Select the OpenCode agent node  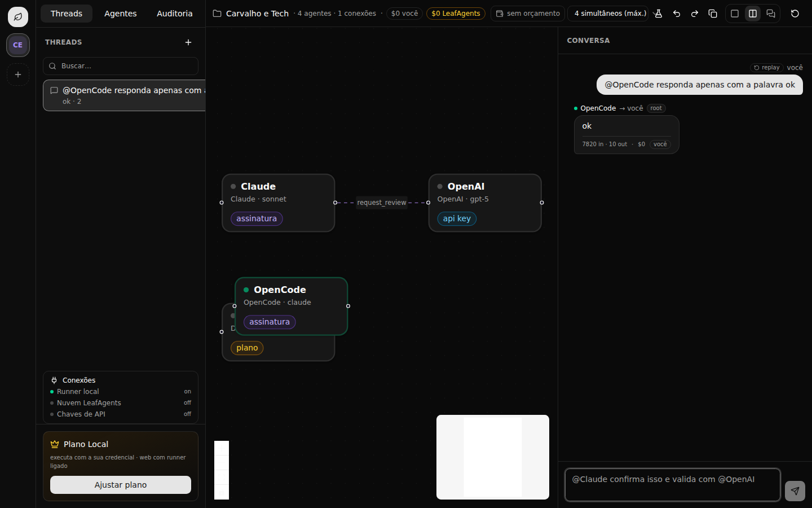pyautogui.click(x=292, y=306)
